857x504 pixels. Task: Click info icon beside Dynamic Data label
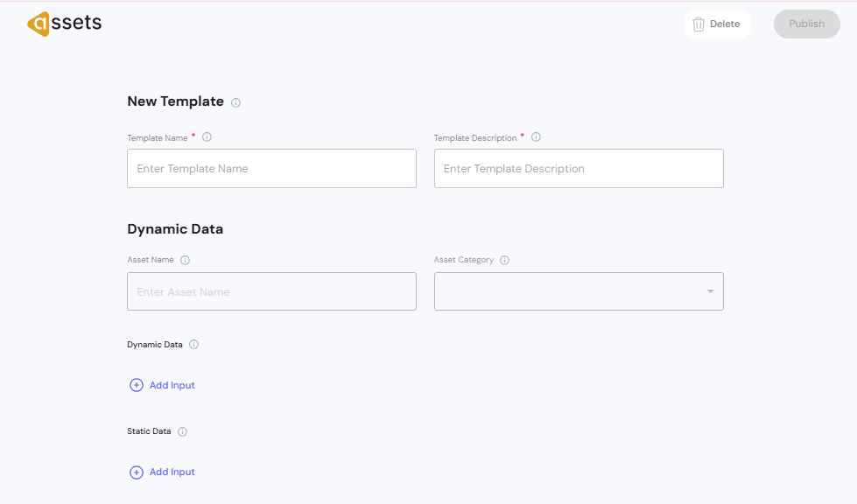click(x=193, y=345)
